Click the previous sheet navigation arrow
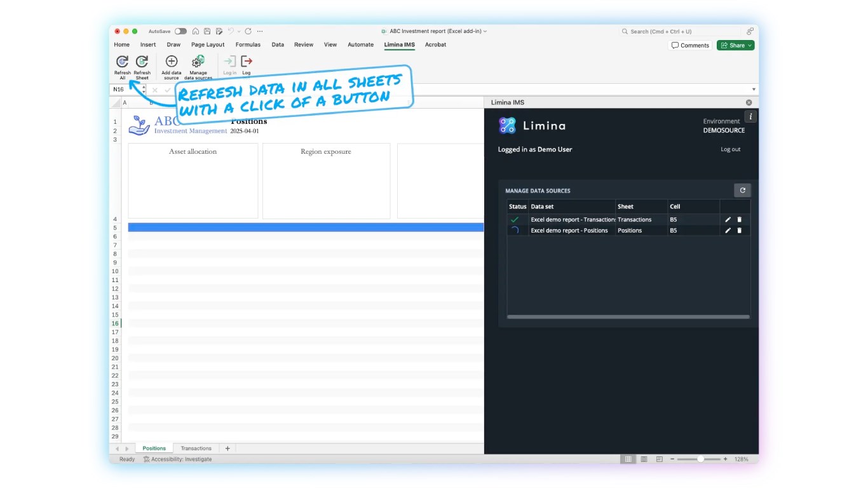Image resolution: width=868 pixels, height=488 pixels. pos(117,449)
